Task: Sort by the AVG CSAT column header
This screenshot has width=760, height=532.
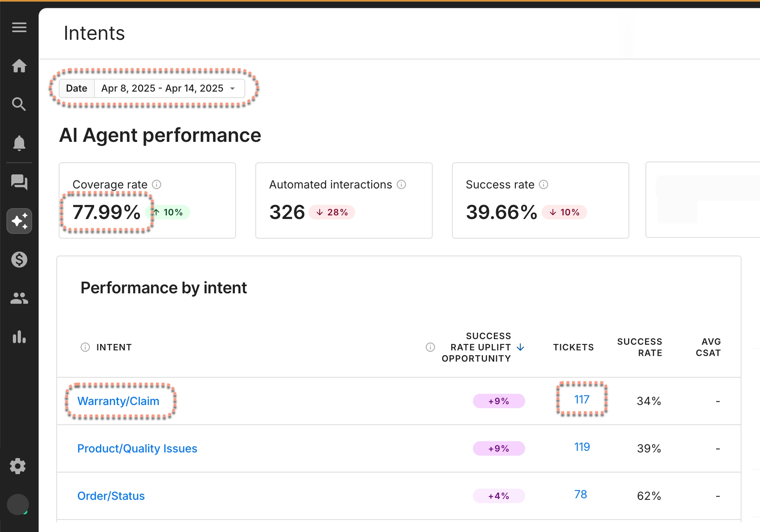Action: [x=709, y=347]
